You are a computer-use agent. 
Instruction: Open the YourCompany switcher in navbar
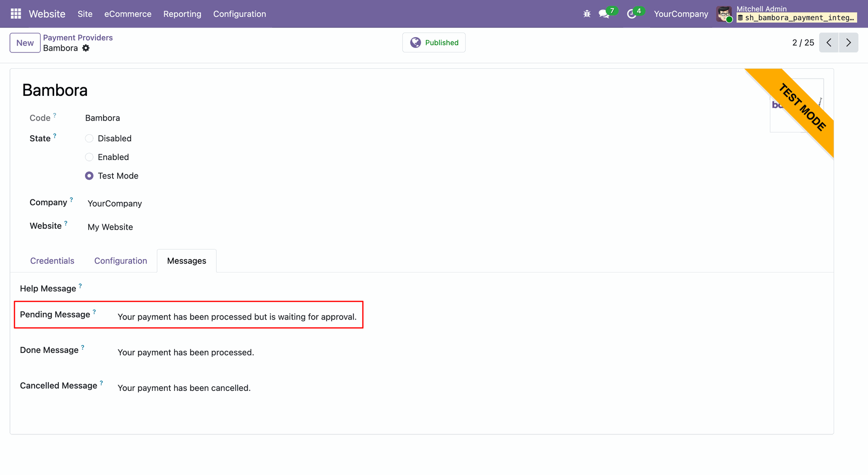[681, 14]
